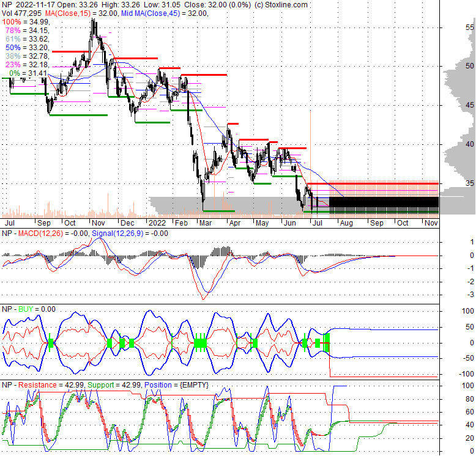This screenshot has width=476, height=456.
Task: Click the '50% = 33.20' Fibonacci level
Action: tap(28, 48)
